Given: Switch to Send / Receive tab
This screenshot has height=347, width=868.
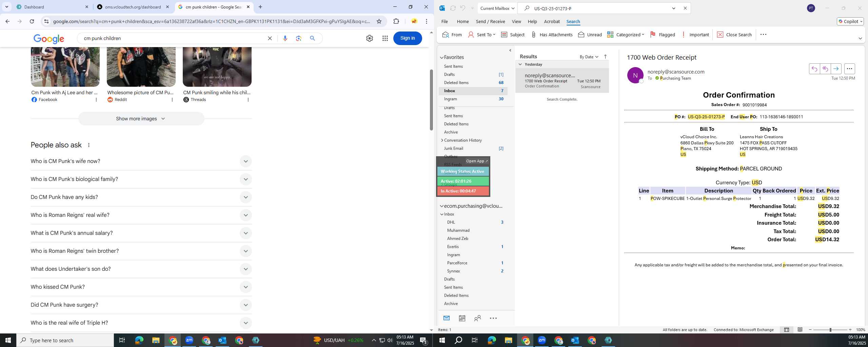Looking at the screenshot, I should click(x=490, y=21).
